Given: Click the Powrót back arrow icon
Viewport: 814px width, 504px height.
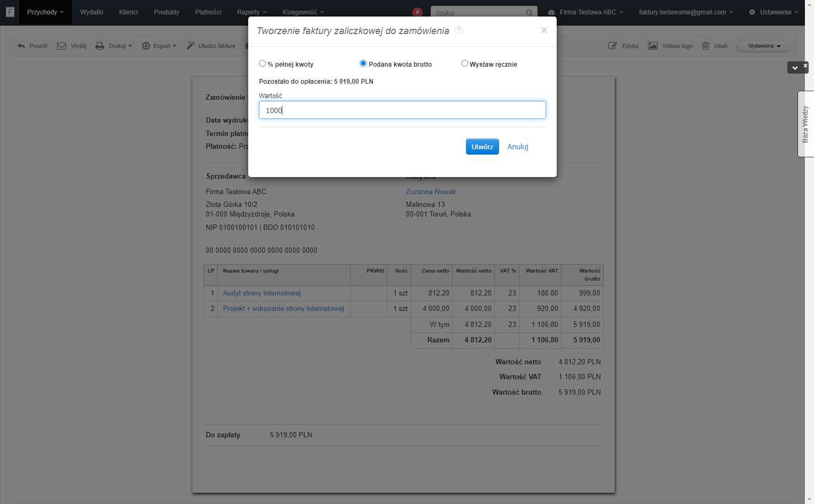Looking at the screenshot, I should pos(21,46).
